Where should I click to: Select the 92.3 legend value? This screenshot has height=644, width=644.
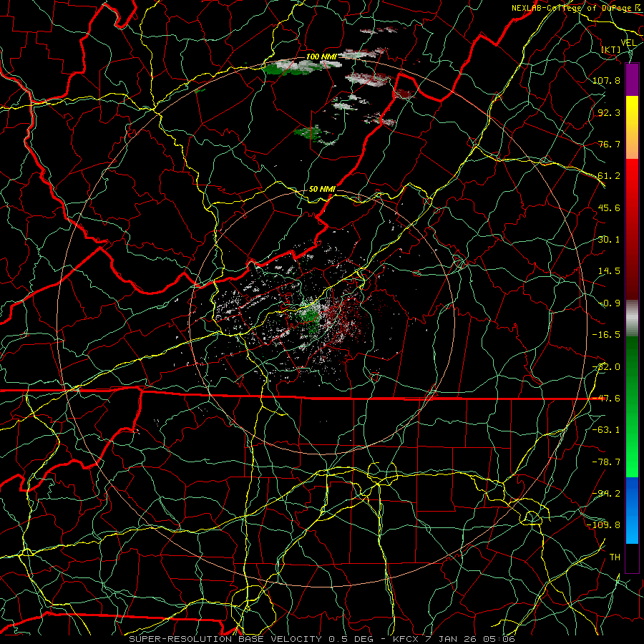[609, 112]
